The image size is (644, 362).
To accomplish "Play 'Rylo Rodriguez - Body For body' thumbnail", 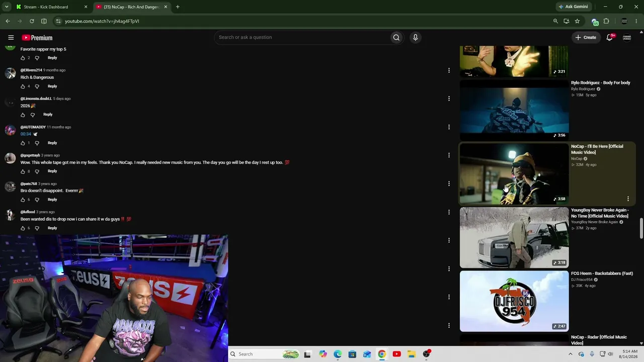I will click(514, 110).
